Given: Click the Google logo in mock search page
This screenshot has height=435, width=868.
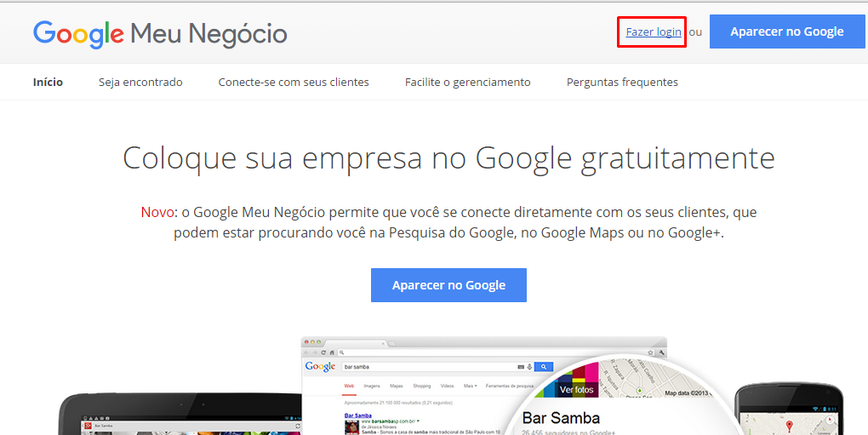Looking at the screenshot, I should [321, 367].
